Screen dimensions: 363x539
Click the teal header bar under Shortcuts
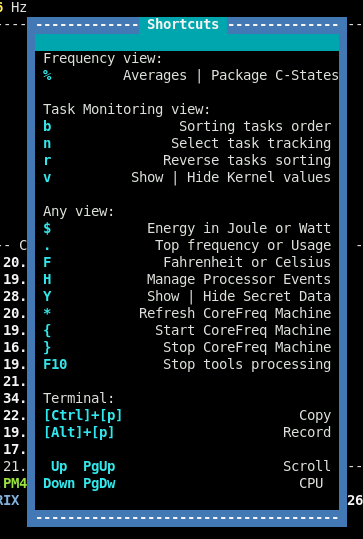(x=187, y=42)
